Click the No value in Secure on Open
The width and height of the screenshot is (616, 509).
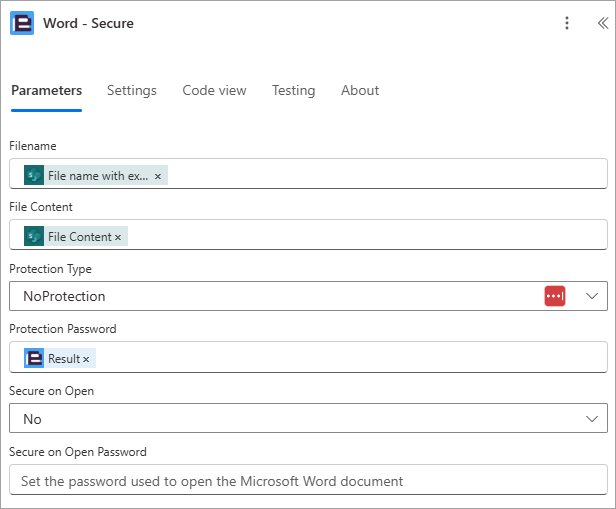pos(32,419)
